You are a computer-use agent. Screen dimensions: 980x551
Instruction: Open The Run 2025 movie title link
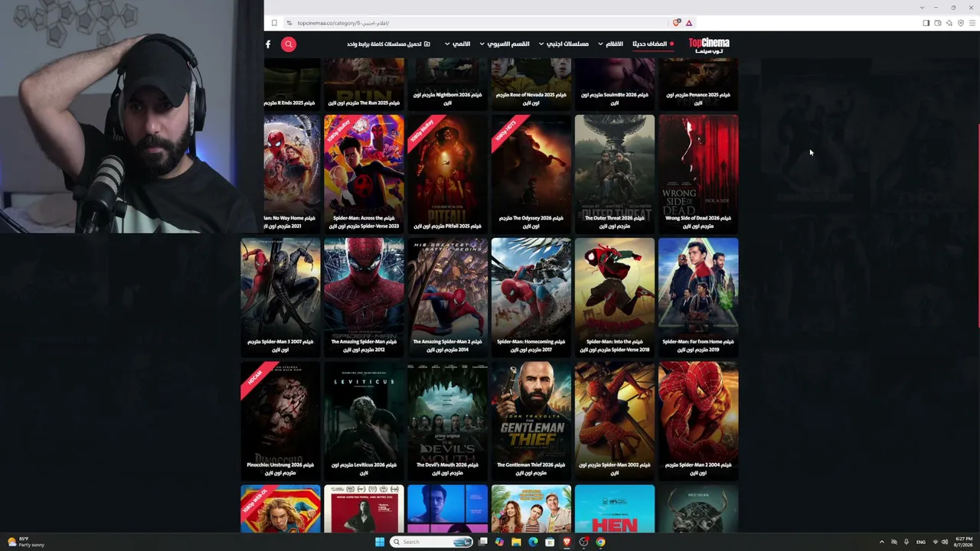click(364, 103)
